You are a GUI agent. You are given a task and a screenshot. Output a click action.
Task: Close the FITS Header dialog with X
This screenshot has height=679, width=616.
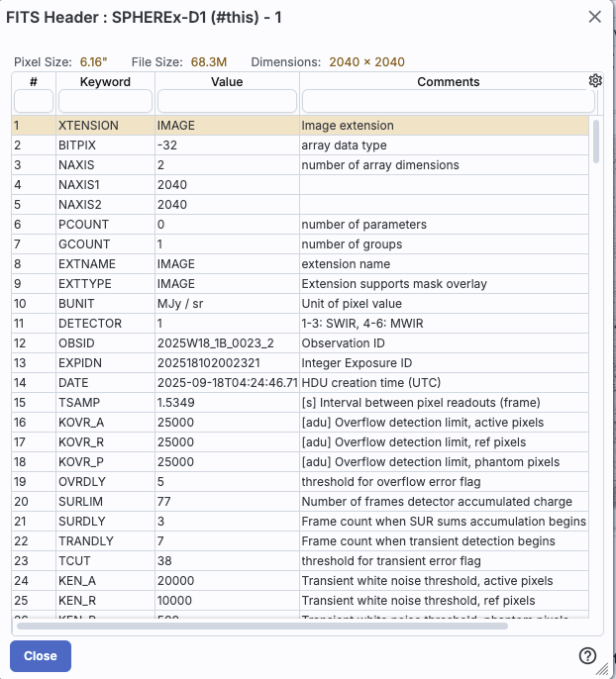tap(595, 17)
